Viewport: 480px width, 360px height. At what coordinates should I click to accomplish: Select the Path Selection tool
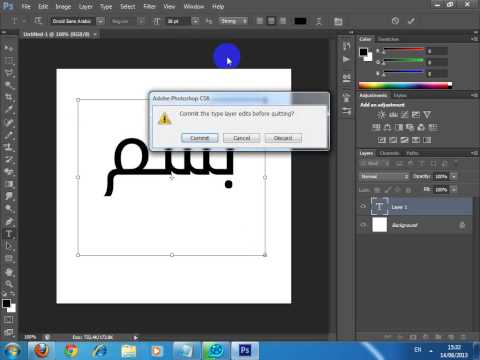[x=9, y=246]
